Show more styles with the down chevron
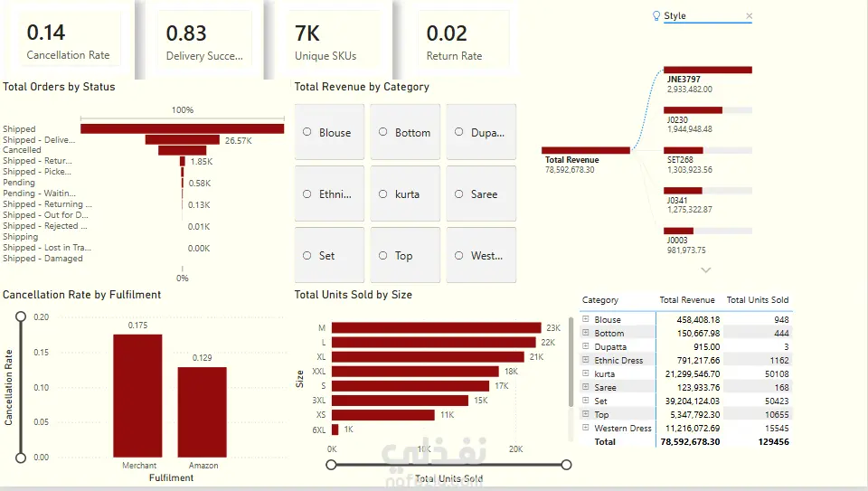The width and height of the screenshot is (868, 491). tap(706, 270)
